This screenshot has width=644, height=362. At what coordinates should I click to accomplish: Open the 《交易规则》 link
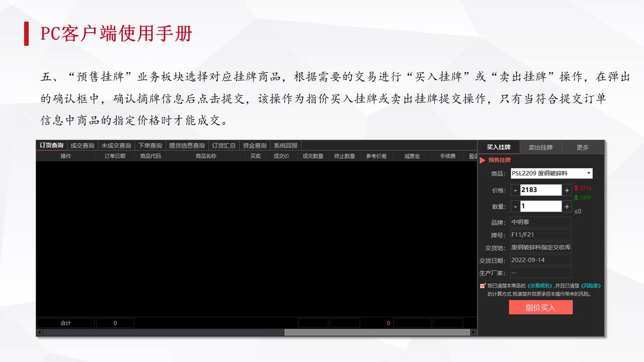pyautogui.click(x=540, y=286)
